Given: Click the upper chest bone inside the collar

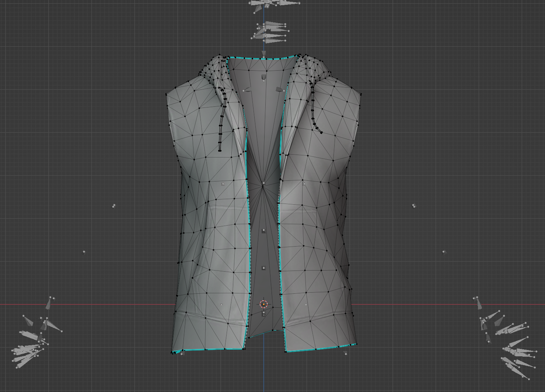Looking at the screenshot, I should pyautogui.click(x=263, y=77).
